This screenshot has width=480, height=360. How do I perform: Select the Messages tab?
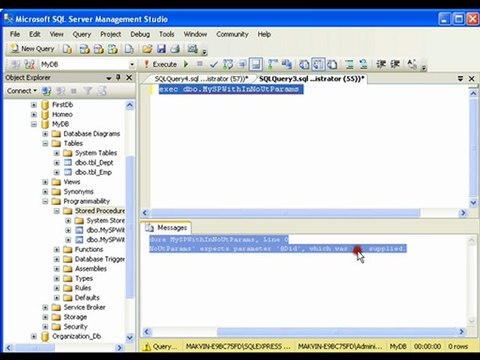point(166,228)
